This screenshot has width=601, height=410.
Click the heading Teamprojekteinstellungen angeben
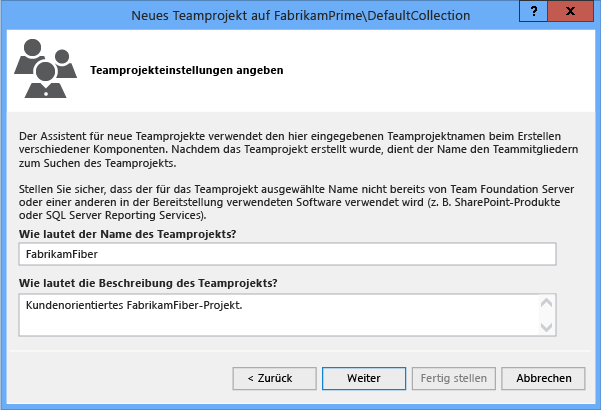(x=187, y=71)
